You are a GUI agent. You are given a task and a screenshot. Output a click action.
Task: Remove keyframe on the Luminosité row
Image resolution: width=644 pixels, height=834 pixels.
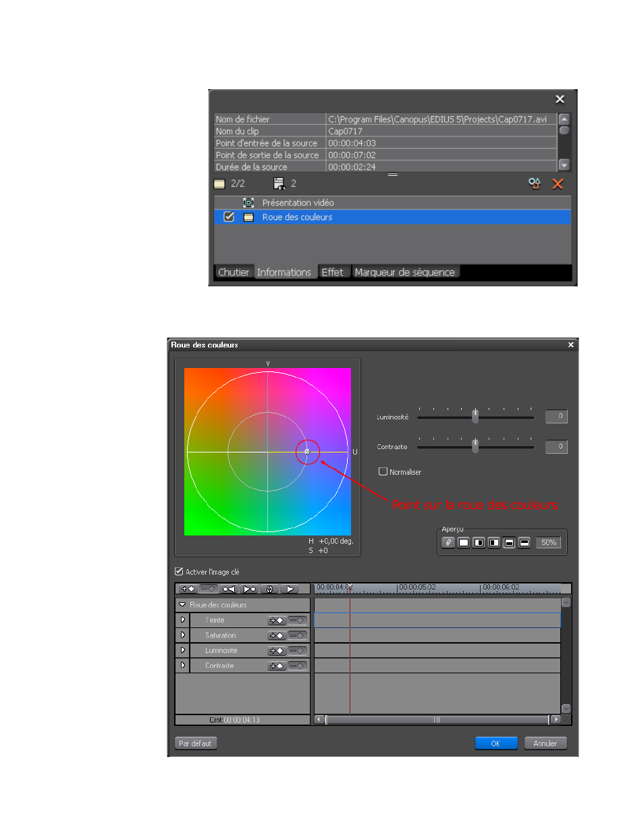(x=298, y=651)
